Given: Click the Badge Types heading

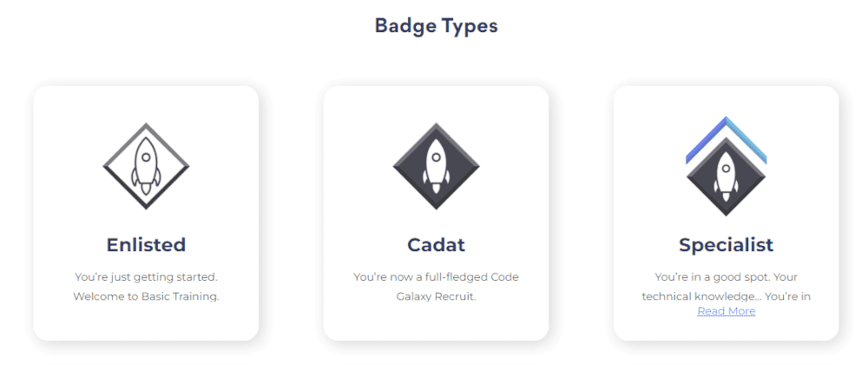Looking at the screenshot, I should 437,25.
